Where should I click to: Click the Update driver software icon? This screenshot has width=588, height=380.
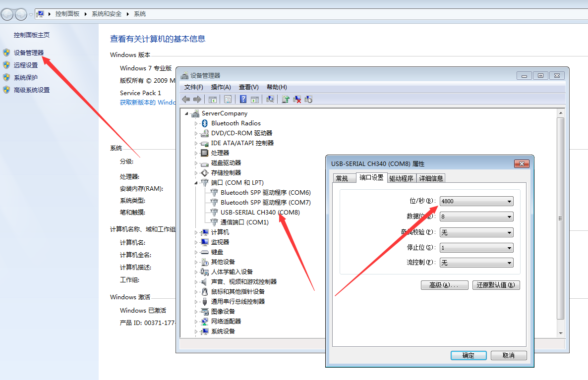[x=286, y=99]
